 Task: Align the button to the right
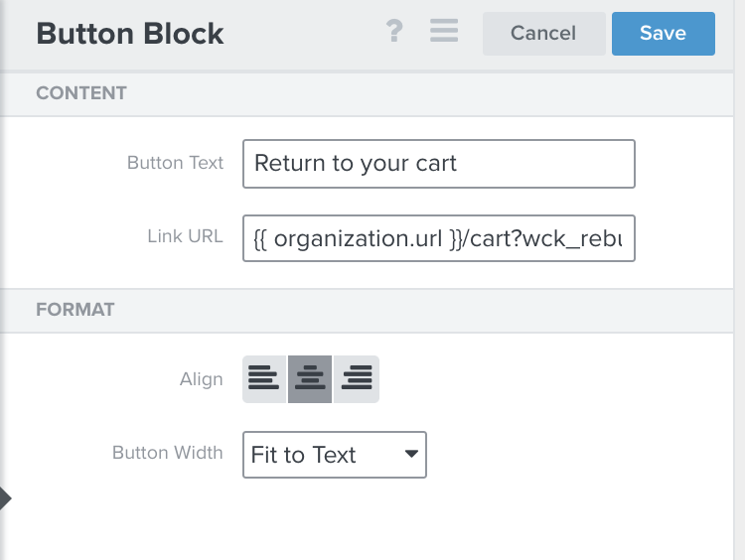click(x=356, y=378)
